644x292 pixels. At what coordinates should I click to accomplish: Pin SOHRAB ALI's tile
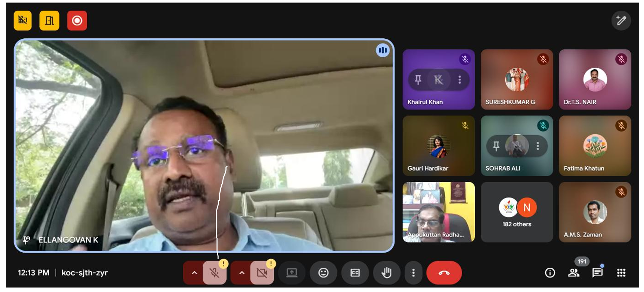[x=496, y=146]
